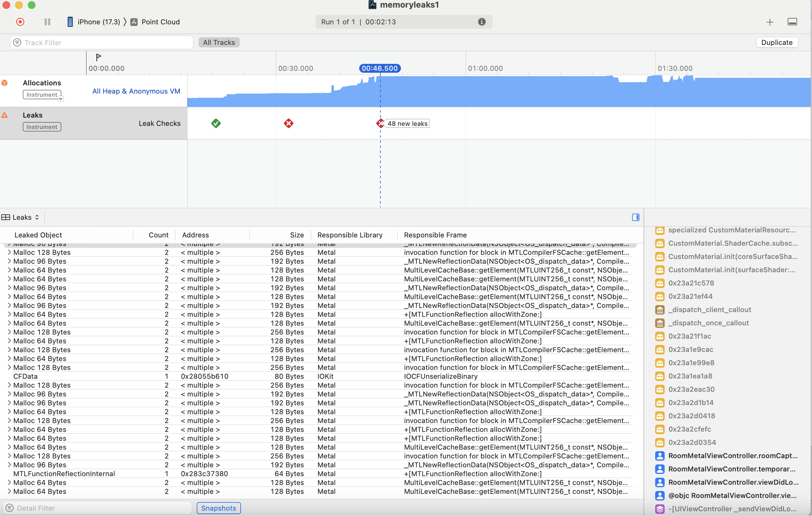Click address 0x283c37380 cell
This screenshot has height=516, width=812.
(204, 474)
